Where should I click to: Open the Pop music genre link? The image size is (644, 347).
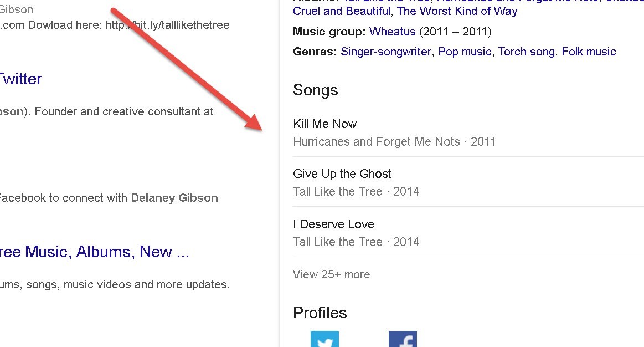click(x=465, y=52)
